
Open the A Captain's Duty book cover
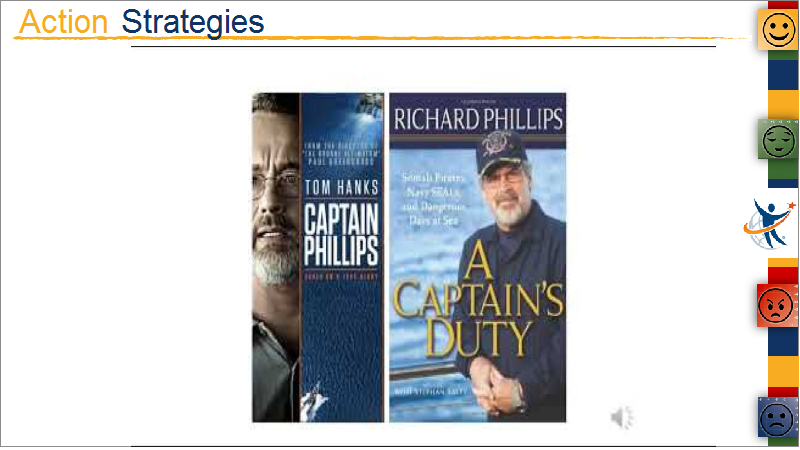point(478,258)
